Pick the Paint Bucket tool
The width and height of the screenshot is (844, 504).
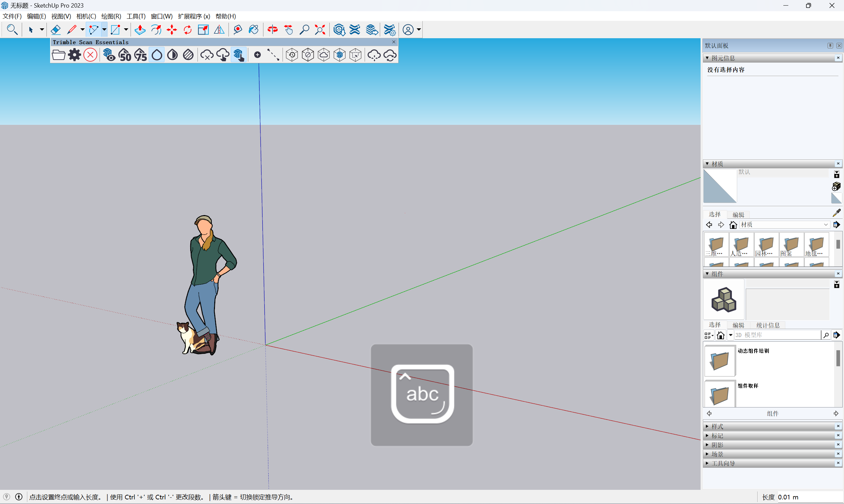pos(254,30)
